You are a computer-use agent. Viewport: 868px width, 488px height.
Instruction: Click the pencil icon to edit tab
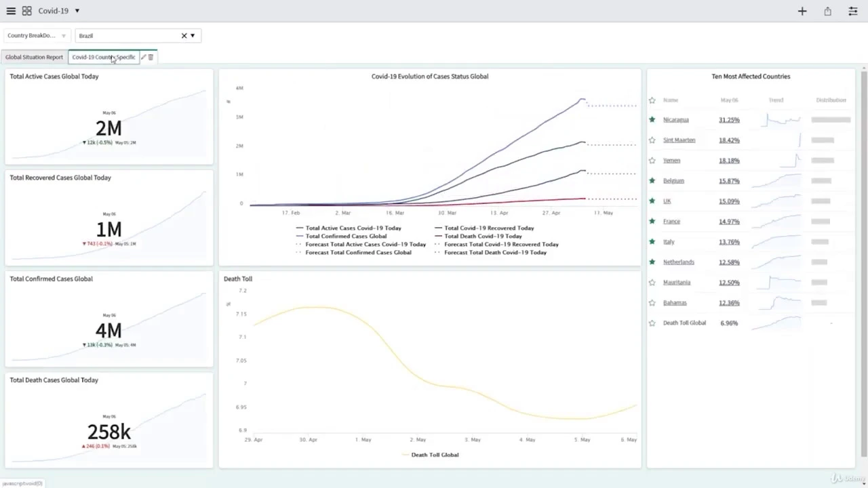pos(143,57)
